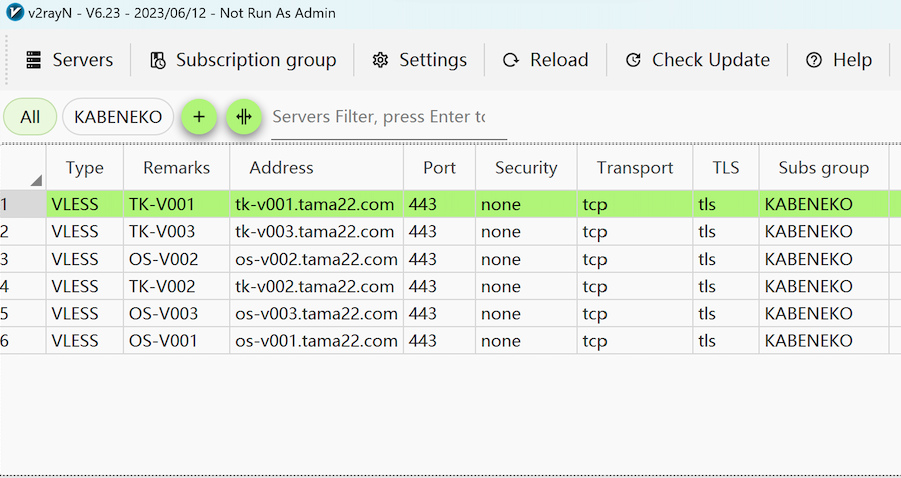Select row header number 2
The height and width of the screenshot is (478, 901).
click(23, 232)
